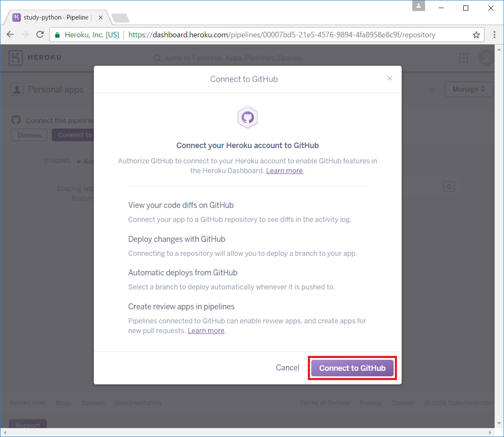Image resolution: width=504 pixels, height=437 pixels.
Task: Cancel the GitHub connection dialog
Action: (x=287, y=368)
